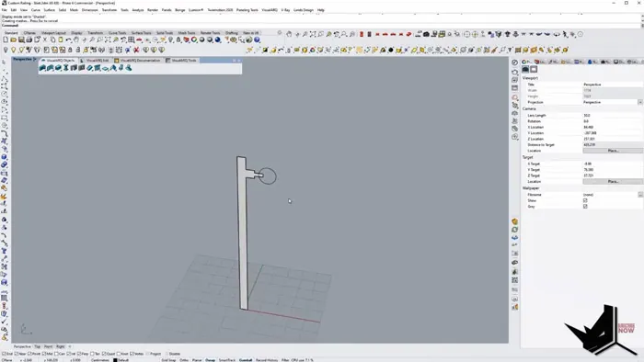The height and width of the screenshot is (362, 644).
Task: Click the Save disk icon
Action: [x=21, y=40]
